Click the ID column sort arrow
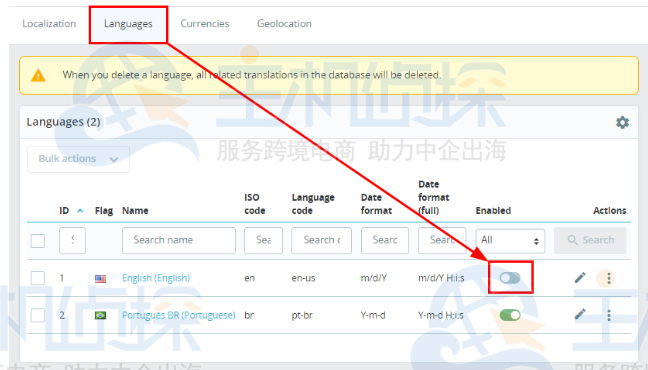This screenshot has width=648, height=370. coord(80,211)
